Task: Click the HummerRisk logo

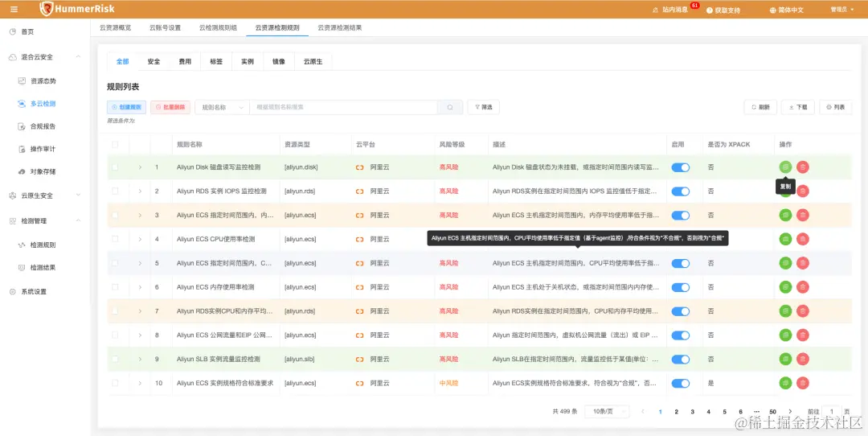Action: click(77, 9)
